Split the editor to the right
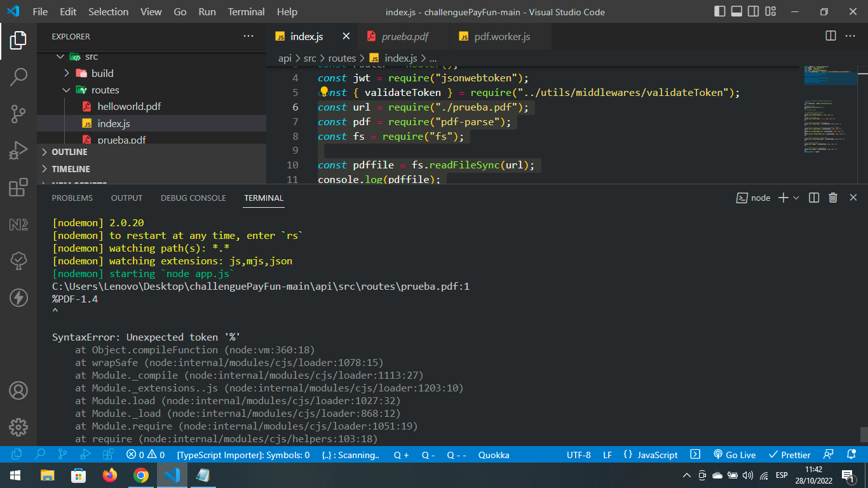 point(831,36)
